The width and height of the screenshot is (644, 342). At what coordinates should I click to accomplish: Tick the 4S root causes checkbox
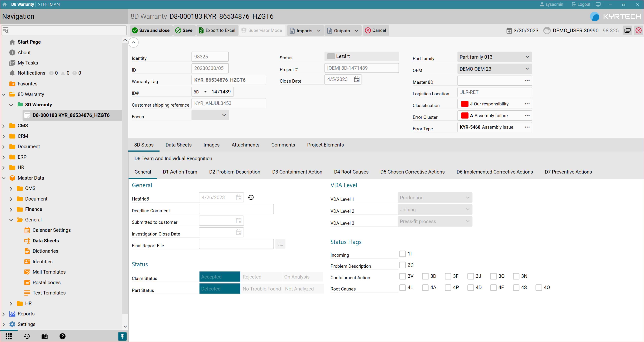pos(516,287)
